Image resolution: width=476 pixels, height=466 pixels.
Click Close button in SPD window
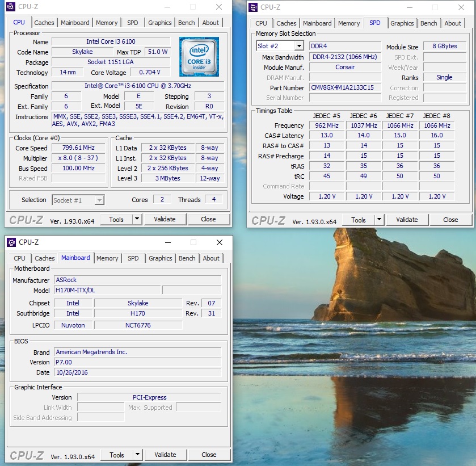(x=451, y=220)
